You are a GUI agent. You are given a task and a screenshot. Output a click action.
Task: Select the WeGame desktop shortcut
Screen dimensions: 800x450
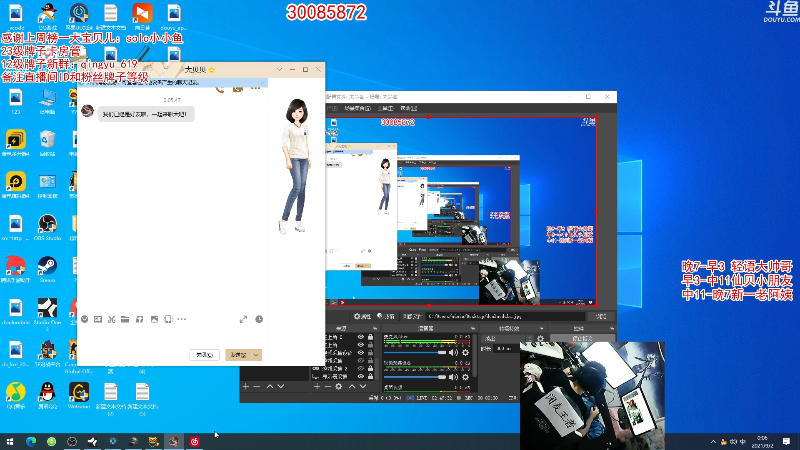click(79, 395)
